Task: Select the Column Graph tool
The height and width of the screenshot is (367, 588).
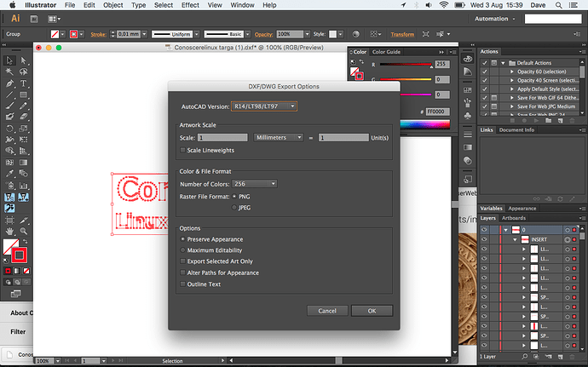Action: [23, 186]
